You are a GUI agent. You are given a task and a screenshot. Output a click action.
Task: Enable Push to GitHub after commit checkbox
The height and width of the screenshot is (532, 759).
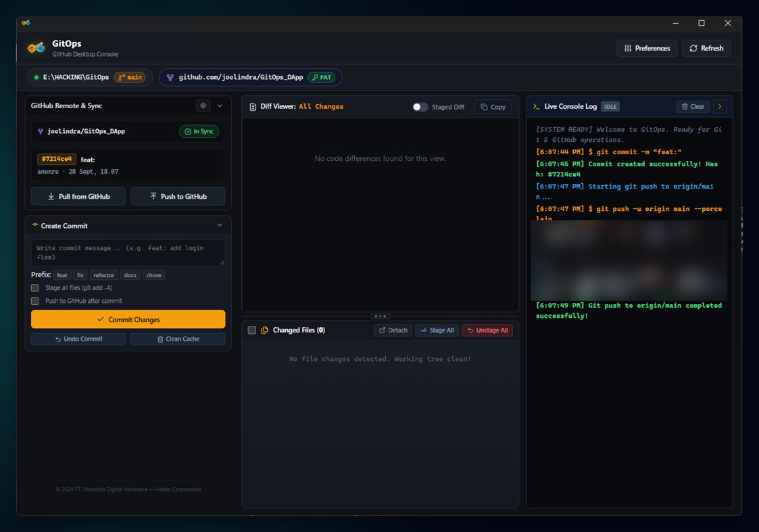pos(35,301)
